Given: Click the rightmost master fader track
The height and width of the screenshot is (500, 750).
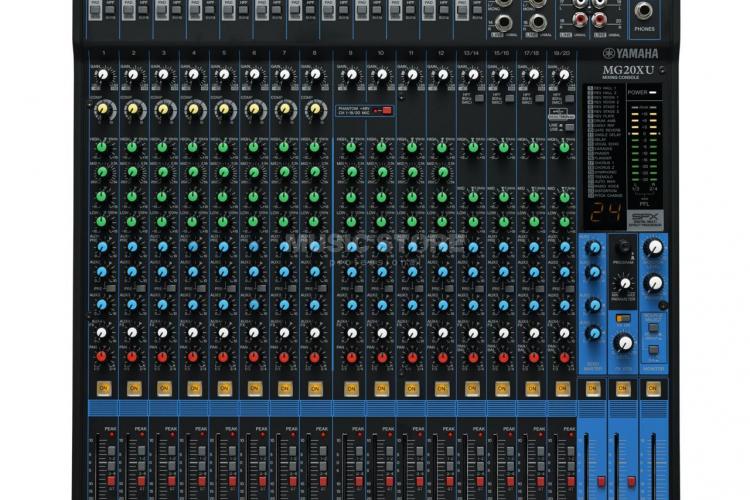Looking at the screenshot, I should pos(653,467).
